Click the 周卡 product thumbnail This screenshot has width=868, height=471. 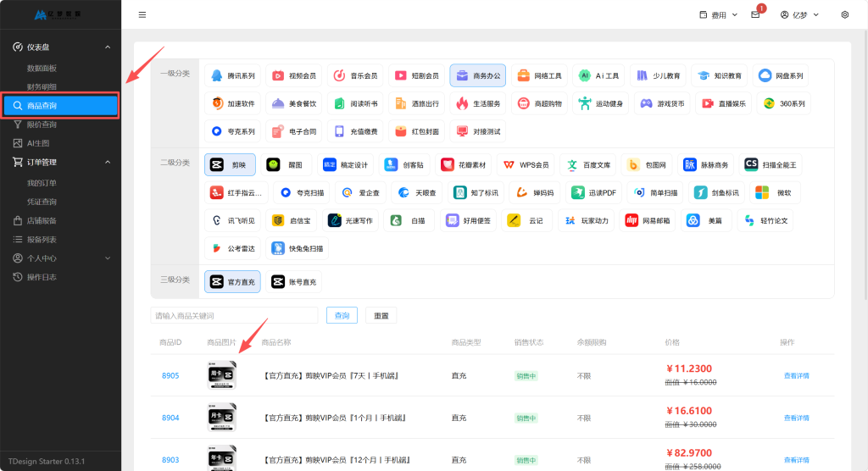tap(221, 375)
